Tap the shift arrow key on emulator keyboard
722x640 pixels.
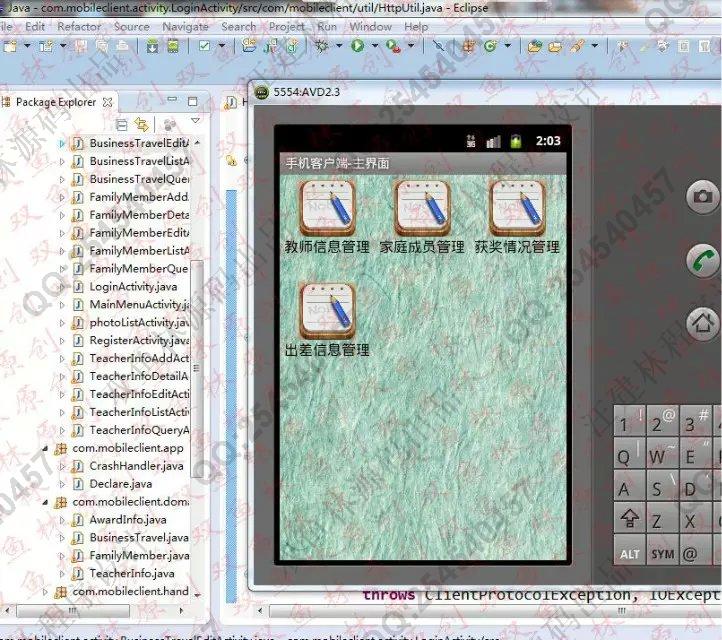[629, 519]
